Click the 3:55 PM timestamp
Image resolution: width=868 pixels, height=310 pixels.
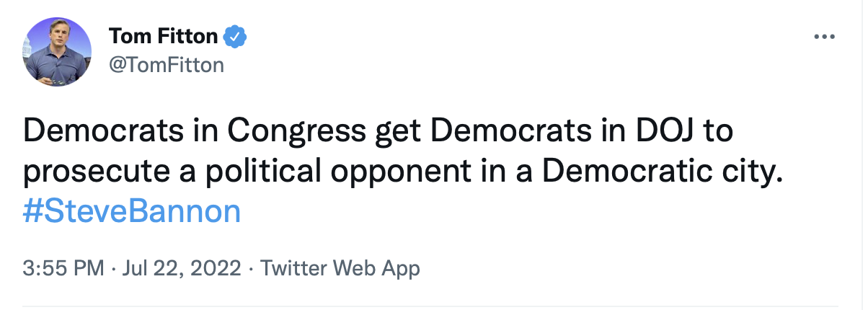[x=64, y=269]
